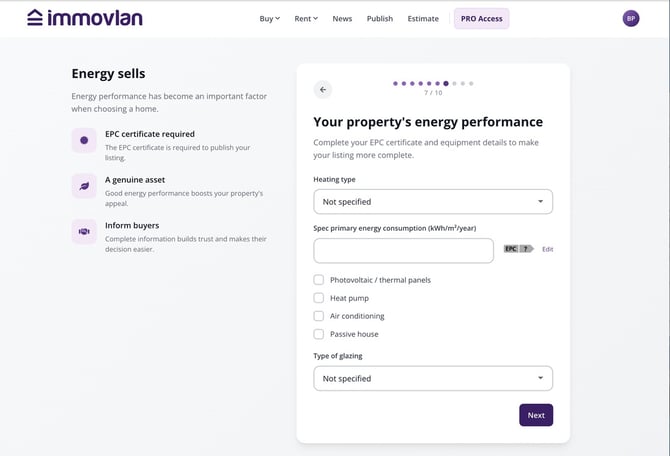Image resolution: width=670 pixels, height=456 pixels.
Task: Click the Next button
Action: [536, 415]
